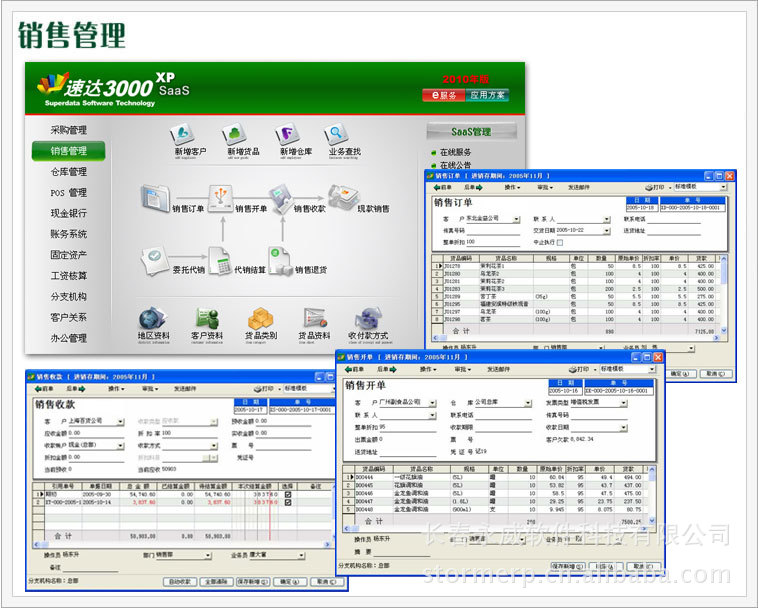Launch 业务查找 magnifier icon
Viewport: 758px width, 608px height.
pyautogui.click(x=335, y=134)
